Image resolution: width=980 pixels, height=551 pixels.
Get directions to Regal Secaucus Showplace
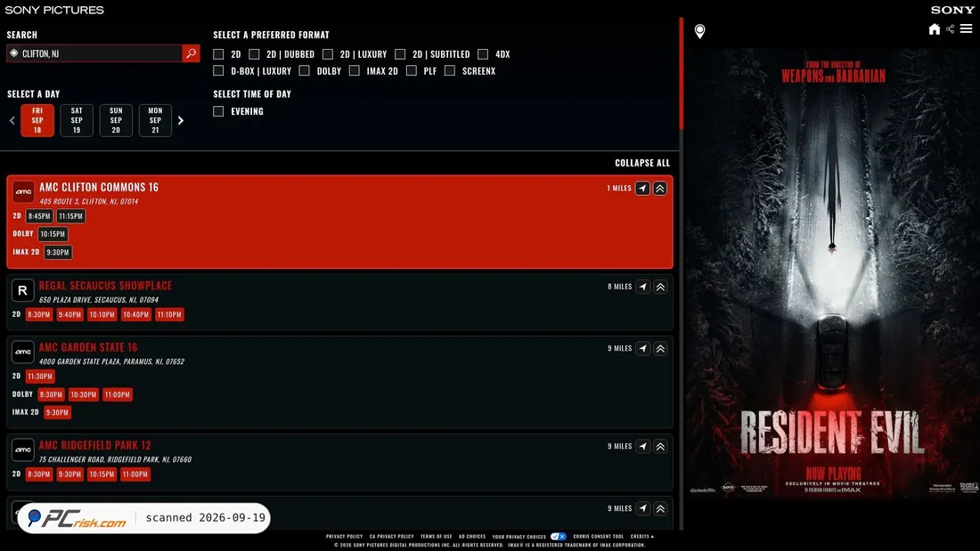(x=642, y=287)
